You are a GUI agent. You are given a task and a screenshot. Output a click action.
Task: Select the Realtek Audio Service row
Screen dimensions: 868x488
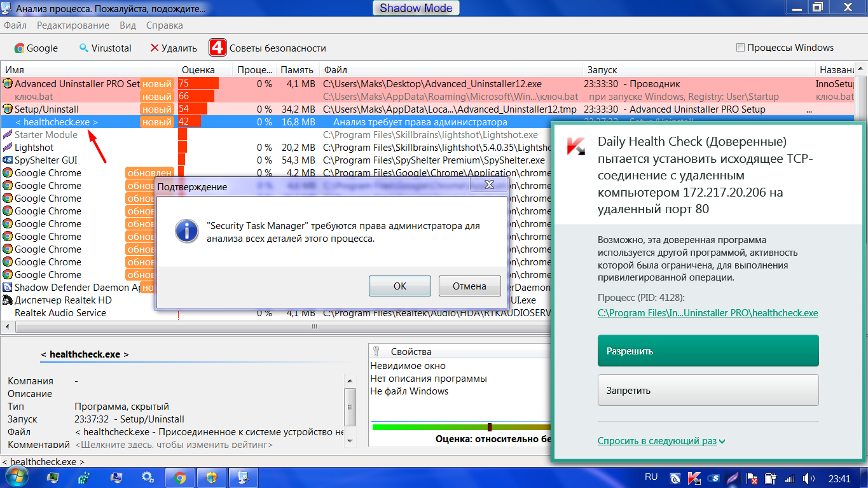pyautogui.click(x=275, y=312)
